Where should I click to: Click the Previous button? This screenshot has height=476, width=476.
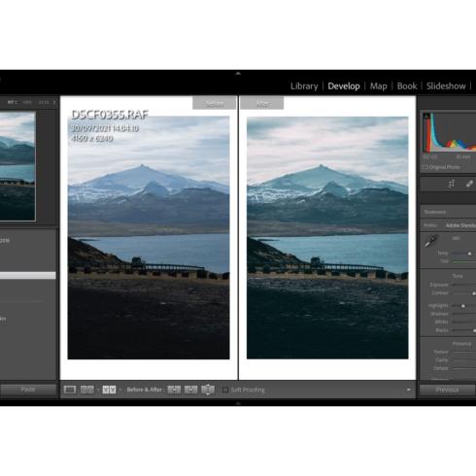point(447,390)
